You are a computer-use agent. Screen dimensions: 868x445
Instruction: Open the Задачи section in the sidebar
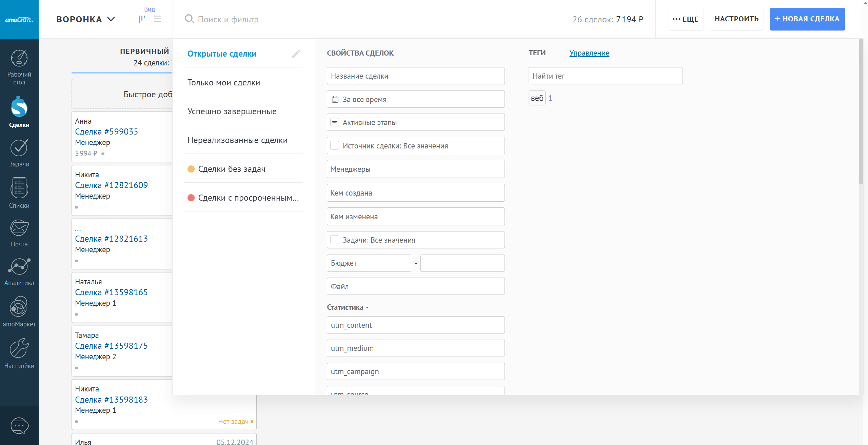[19, 148]
